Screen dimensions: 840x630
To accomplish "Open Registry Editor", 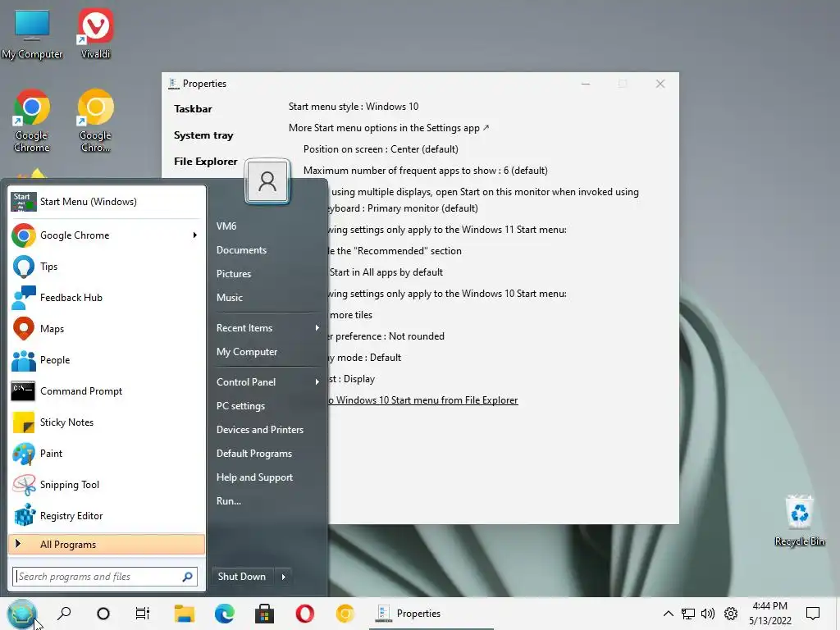I will pos(106,515).
